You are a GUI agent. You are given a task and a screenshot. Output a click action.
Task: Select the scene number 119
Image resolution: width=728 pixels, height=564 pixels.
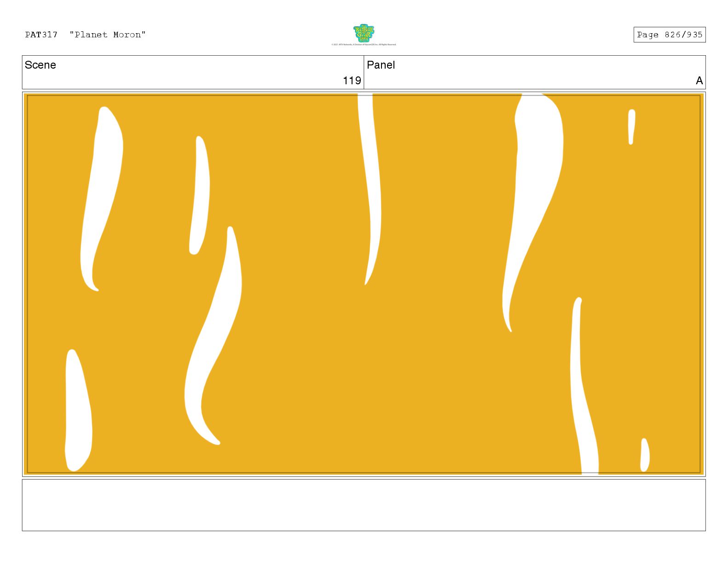[x=352, y=81]
